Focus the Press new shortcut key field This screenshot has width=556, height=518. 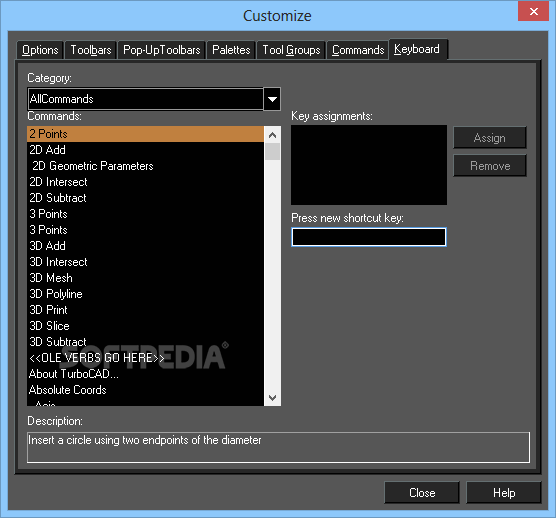click(369, 237)
